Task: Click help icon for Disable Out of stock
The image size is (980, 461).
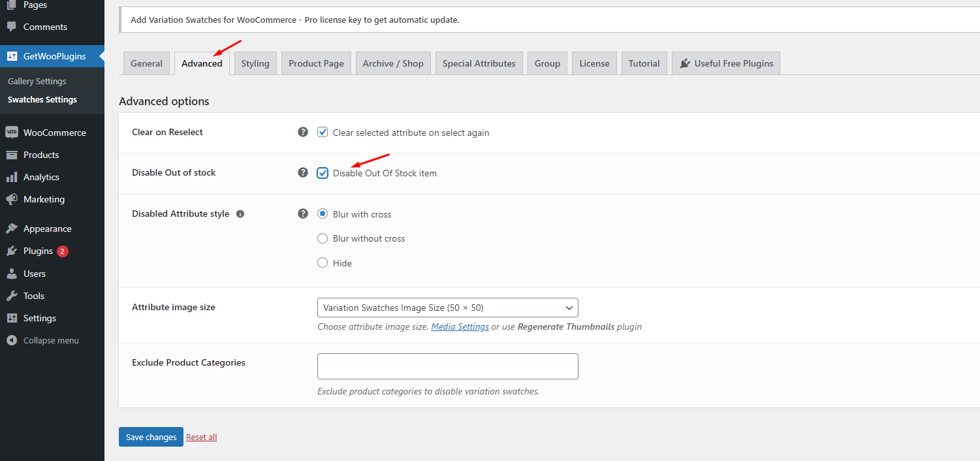Action: point(303,172)
